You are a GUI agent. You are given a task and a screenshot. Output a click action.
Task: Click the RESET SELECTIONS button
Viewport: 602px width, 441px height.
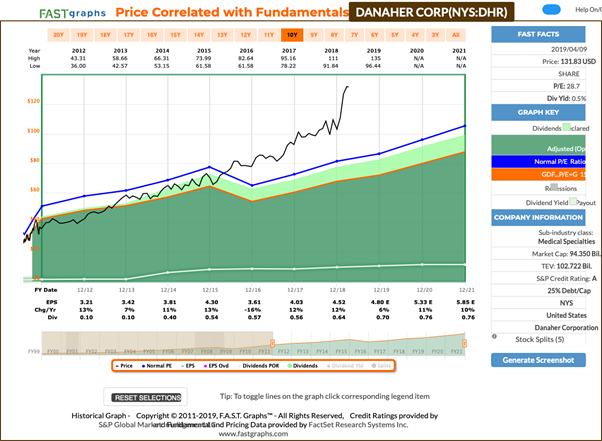click(x=146, y=398)
